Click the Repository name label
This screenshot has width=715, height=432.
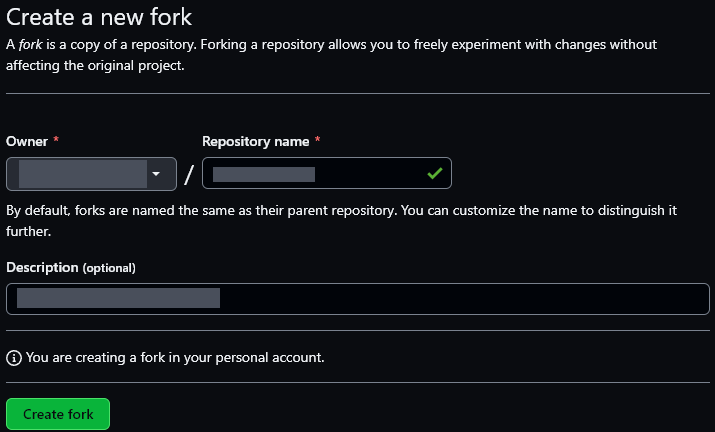click(x=255, y=142)
